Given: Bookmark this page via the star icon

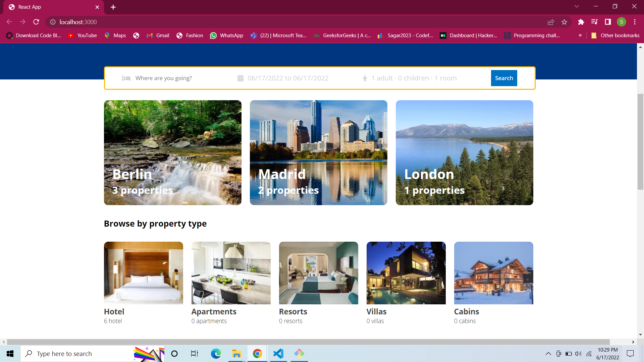Looking at the screenshot, I should (565, 22).
